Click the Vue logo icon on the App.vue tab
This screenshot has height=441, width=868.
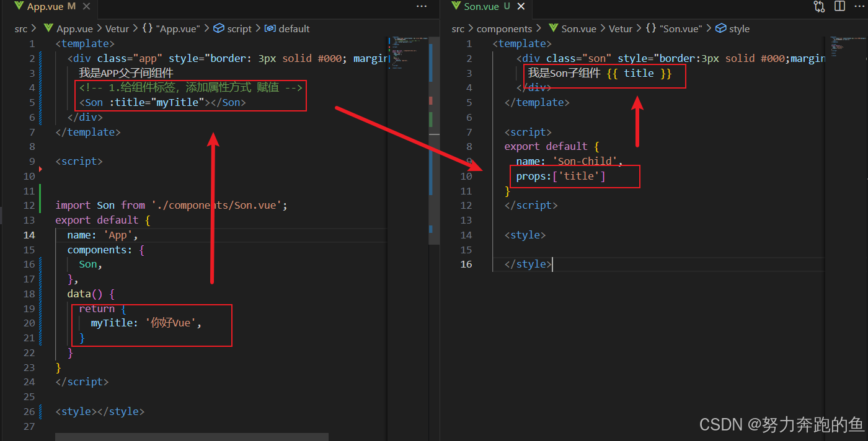click(x=19, y=7)
